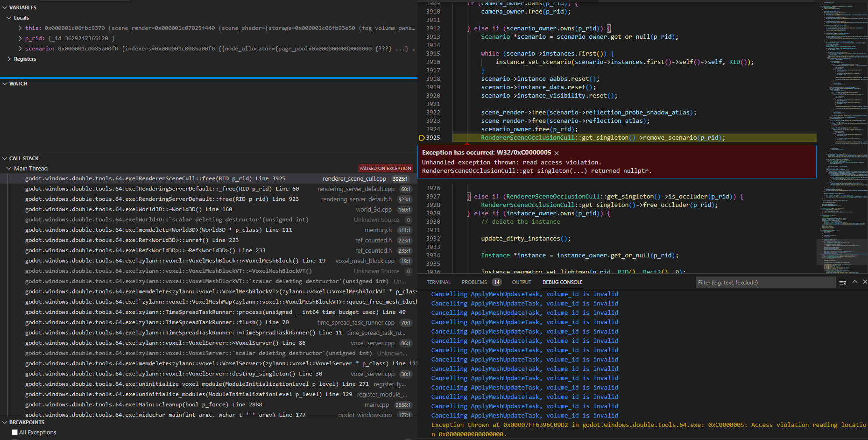
Task: Click the breakpoint marker at line 3925
Action: pos(423,138)
